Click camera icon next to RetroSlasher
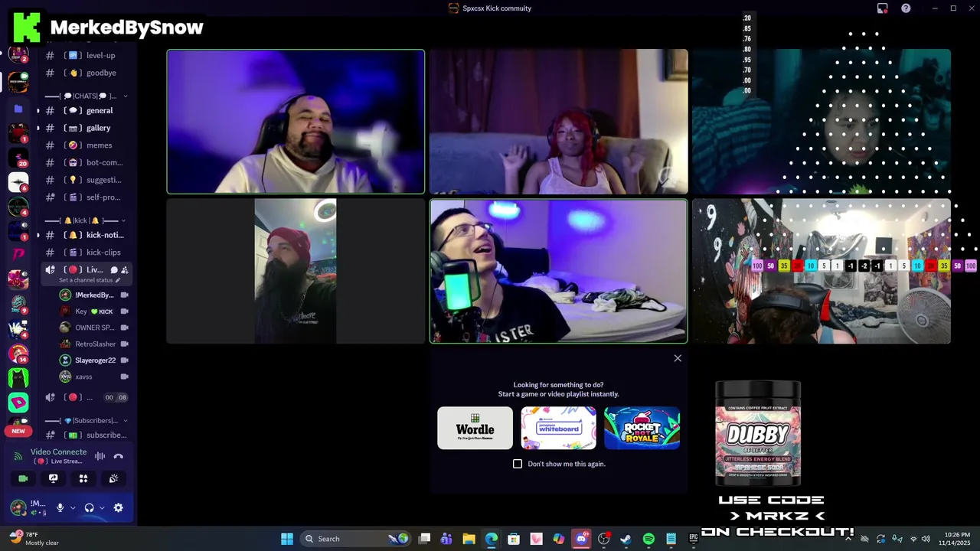Viewport: 980px width, 551px height. coord(124,344)
